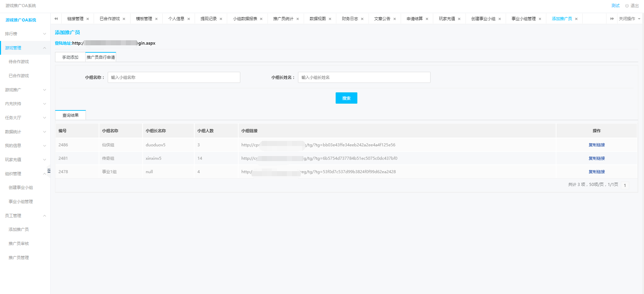Close the 数据视图 tab
This screenshot has width=644, height=294.
tap(330, 19)
